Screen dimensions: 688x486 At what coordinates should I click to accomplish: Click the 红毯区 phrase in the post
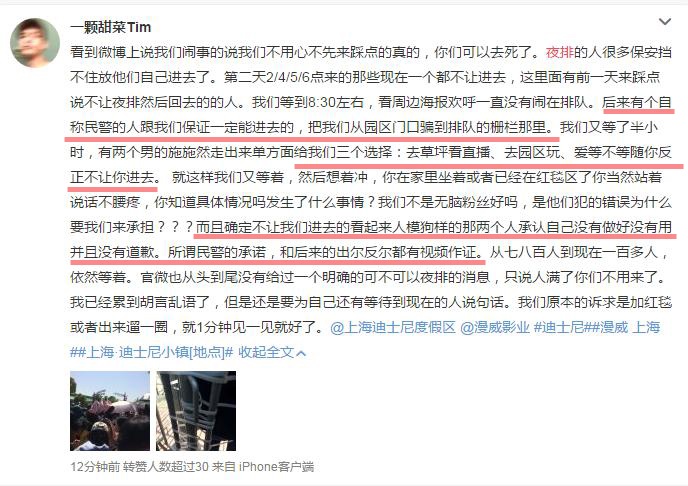tap(556, 177)
